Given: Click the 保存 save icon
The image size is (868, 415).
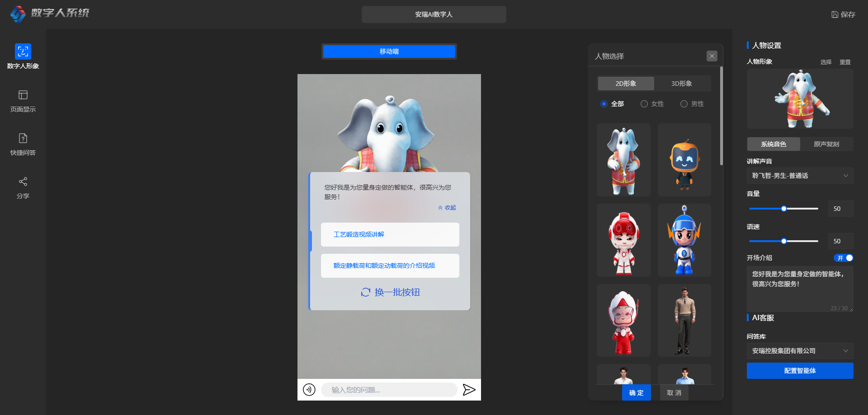Looking at the screenshot, I should click(x=835, y=14).
